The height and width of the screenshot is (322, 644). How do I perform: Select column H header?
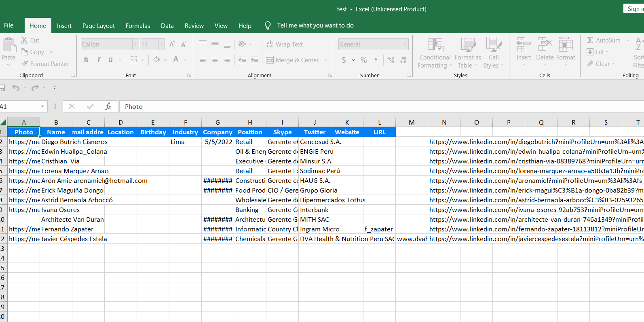tap(250, 122)
